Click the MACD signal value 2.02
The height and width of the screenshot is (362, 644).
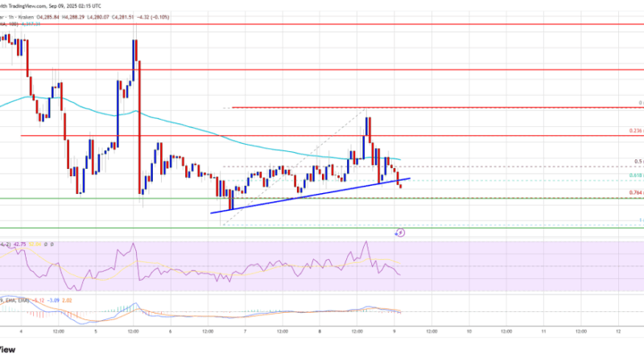67,300
